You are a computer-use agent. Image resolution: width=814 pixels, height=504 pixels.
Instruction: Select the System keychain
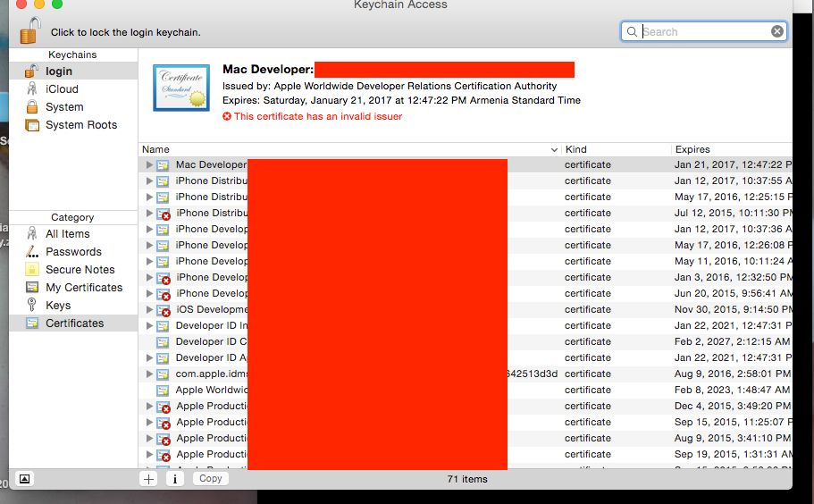(x=73, y=107)
